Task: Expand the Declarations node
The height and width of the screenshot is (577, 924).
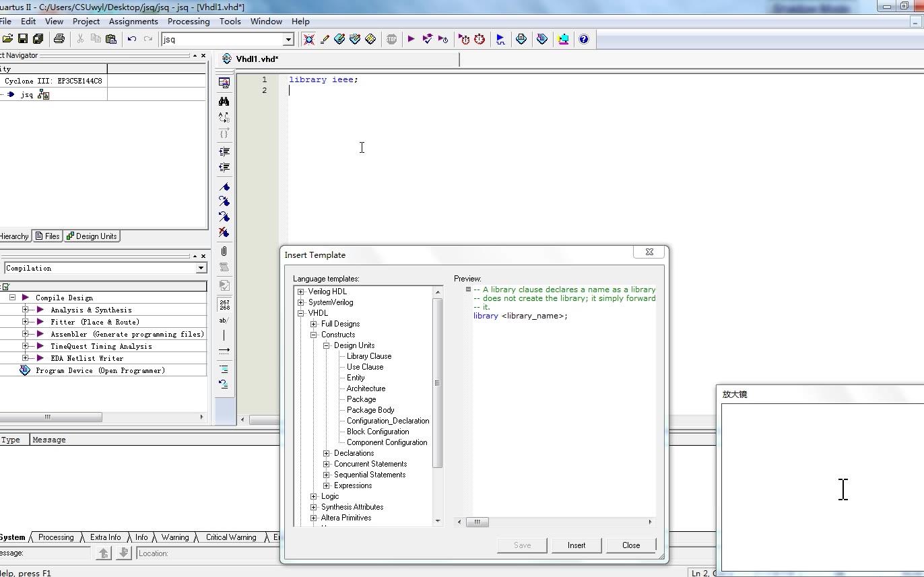Action: click(327, 453)
